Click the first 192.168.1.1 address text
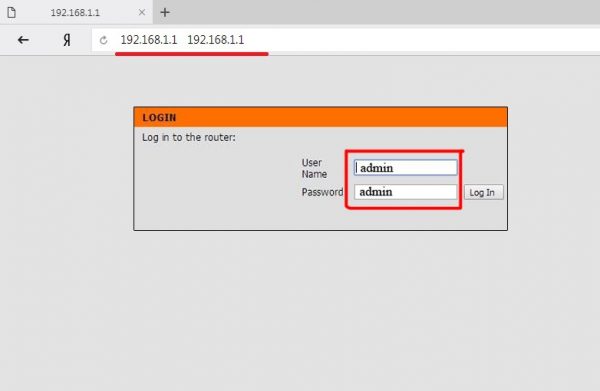The width and height of the screenshot is (600, 391). tap(148, 40)
